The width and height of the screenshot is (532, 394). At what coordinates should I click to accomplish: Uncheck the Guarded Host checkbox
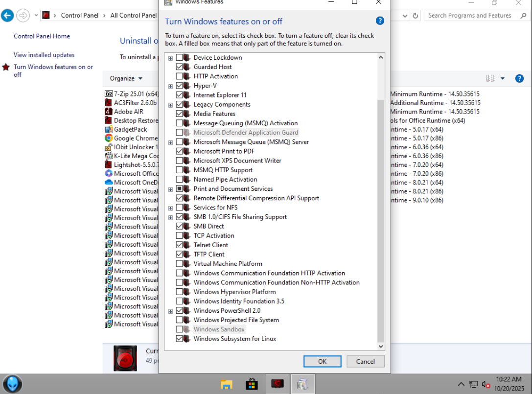coord(180,67)
